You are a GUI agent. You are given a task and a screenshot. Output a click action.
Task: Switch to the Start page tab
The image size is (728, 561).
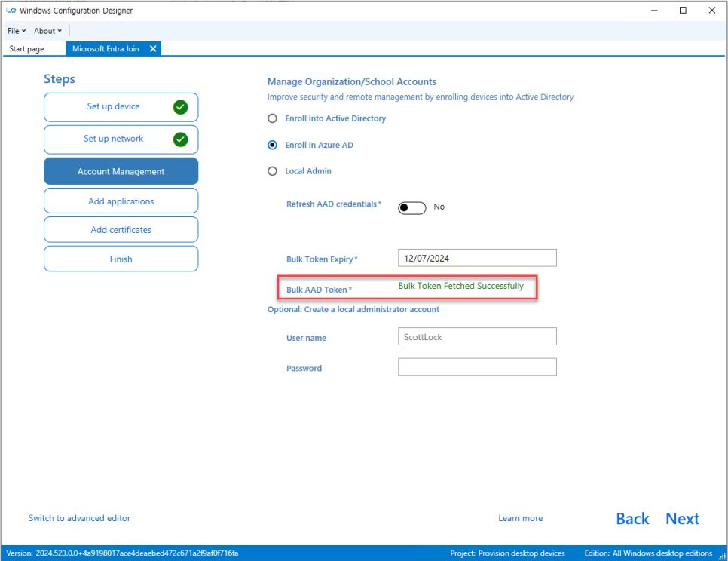pos(26,48)
